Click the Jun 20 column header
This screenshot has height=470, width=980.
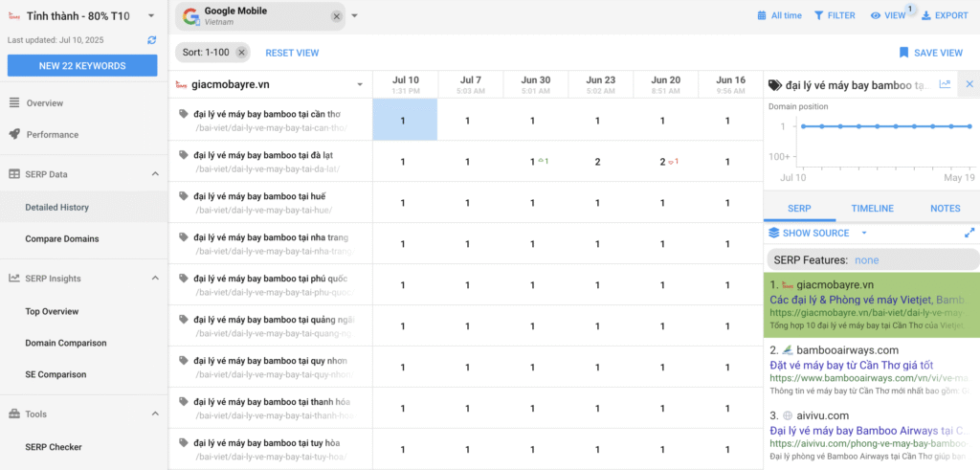point(666,84)
